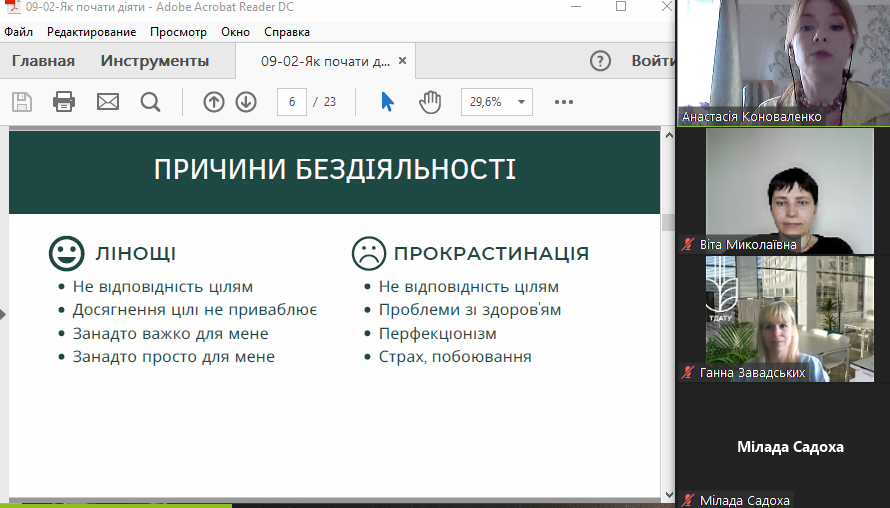The image size is (890, 508).
Task: Open the Help question mark icon
Action: tap(600, 61)
